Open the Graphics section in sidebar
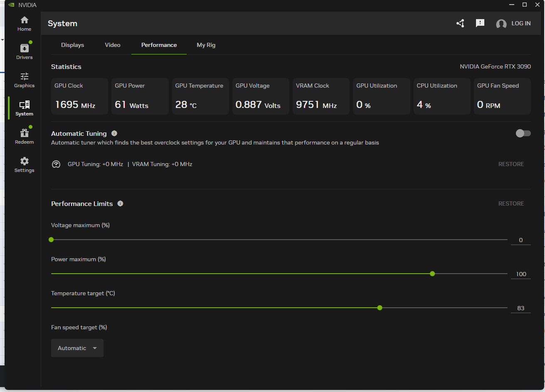The height and width of the screenshot is (392, 545). 24,80
